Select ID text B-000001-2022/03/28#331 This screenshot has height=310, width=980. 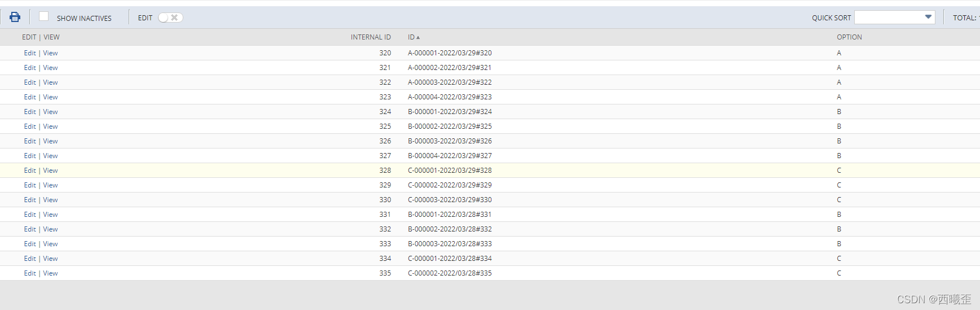pos(450,215)
